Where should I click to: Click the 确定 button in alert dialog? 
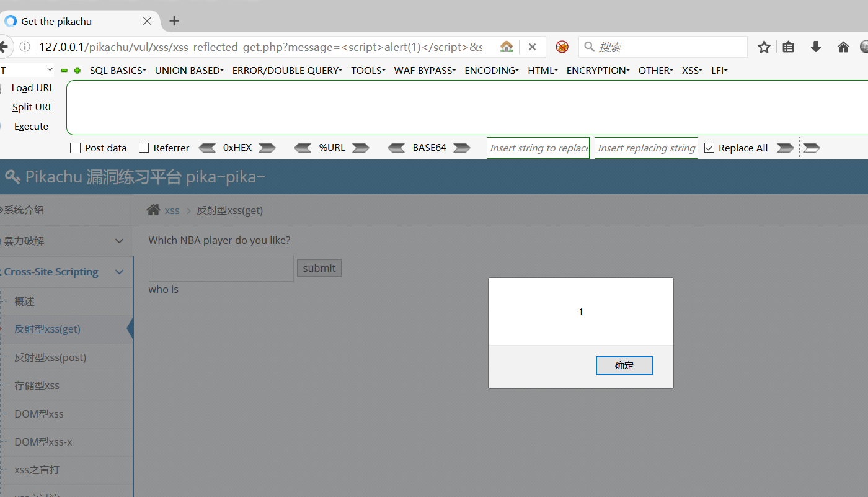coord(624,365)
